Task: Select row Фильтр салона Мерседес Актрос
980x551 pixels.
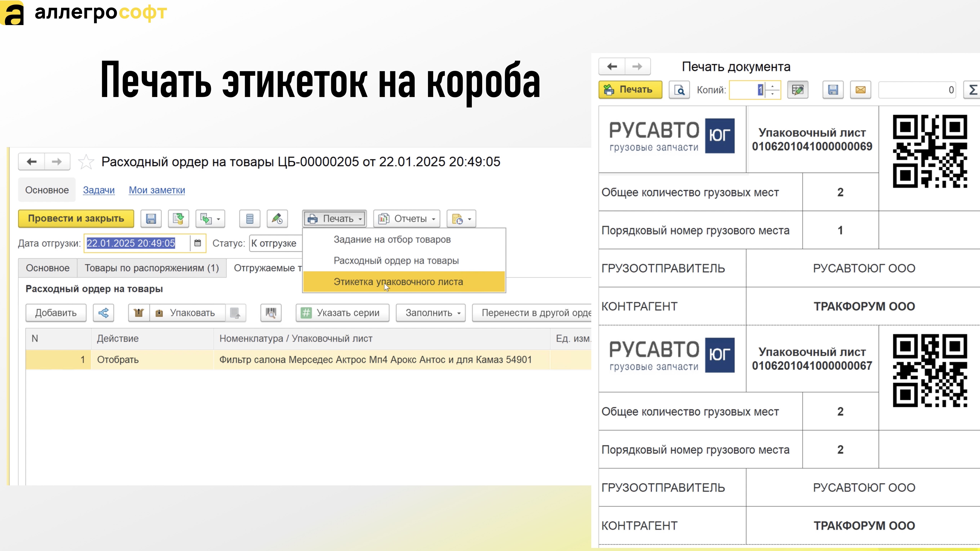Action: point(308,360)
